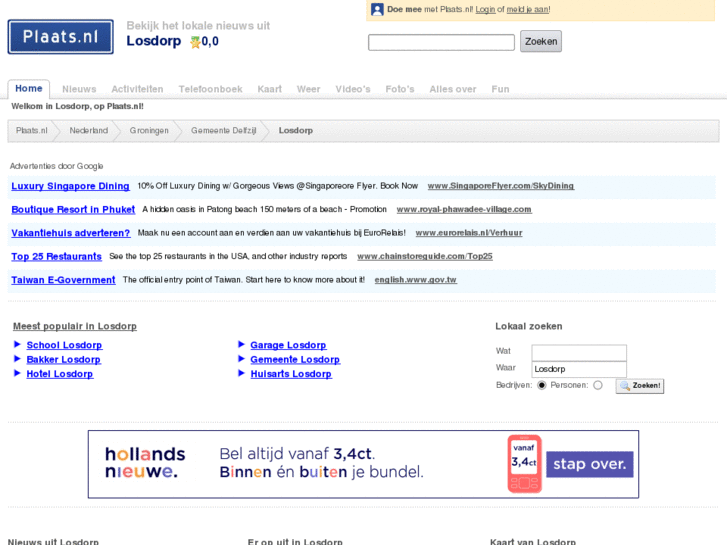Viewport: 727px width, 545px height.
Task: Open the Video's tab
Action: pos(353,89)
